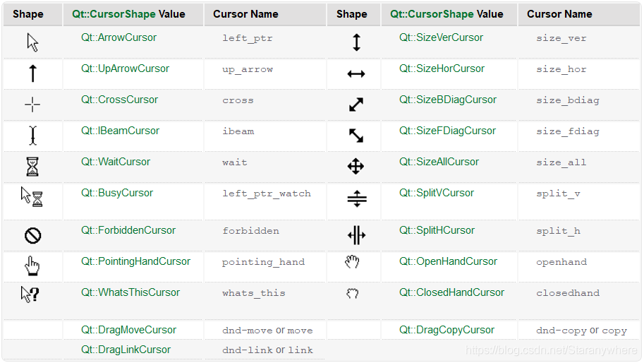Click the crosshair CrossCursor shape icon

click(32, 105)
